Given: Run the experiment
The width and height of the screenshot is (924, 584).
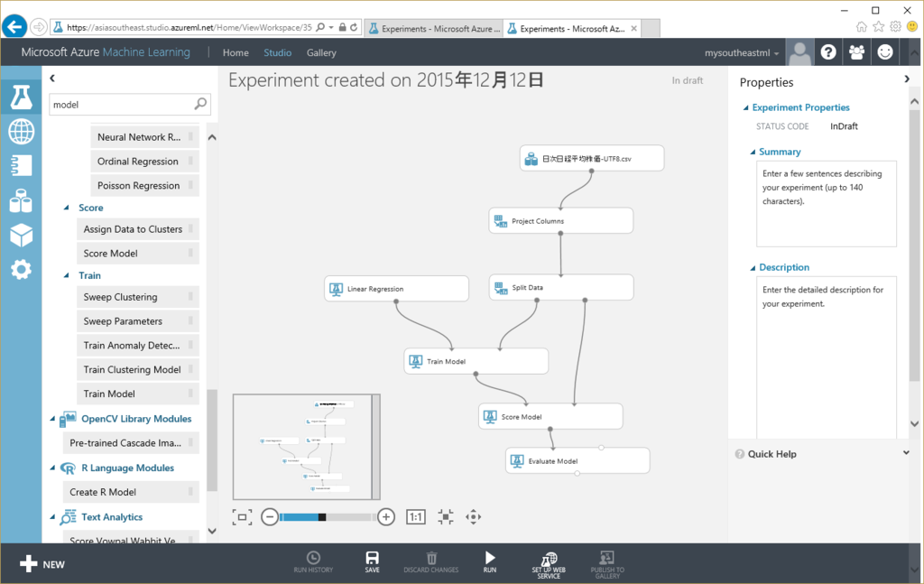Looking at the screenshot, I should [x=490, y=562].
